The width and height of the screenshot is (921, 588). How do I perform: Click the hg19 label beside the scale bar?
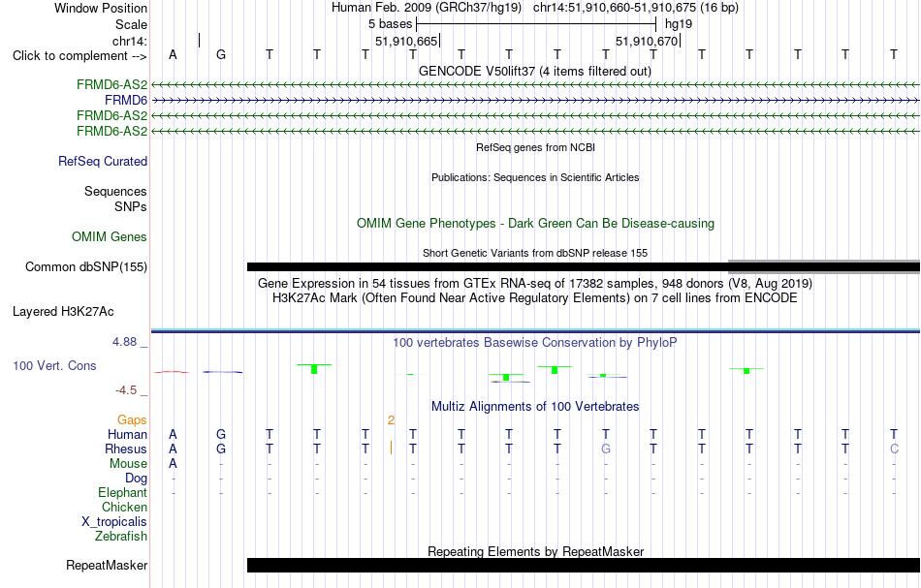[x=679, y=24]
